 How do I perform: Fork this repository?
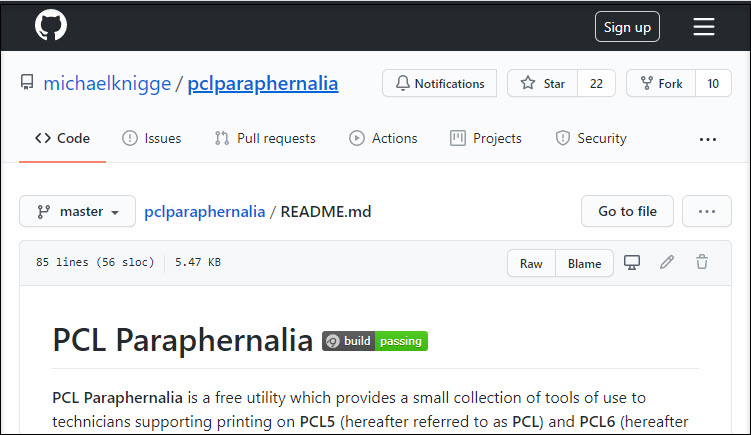[x=661, y=83]
